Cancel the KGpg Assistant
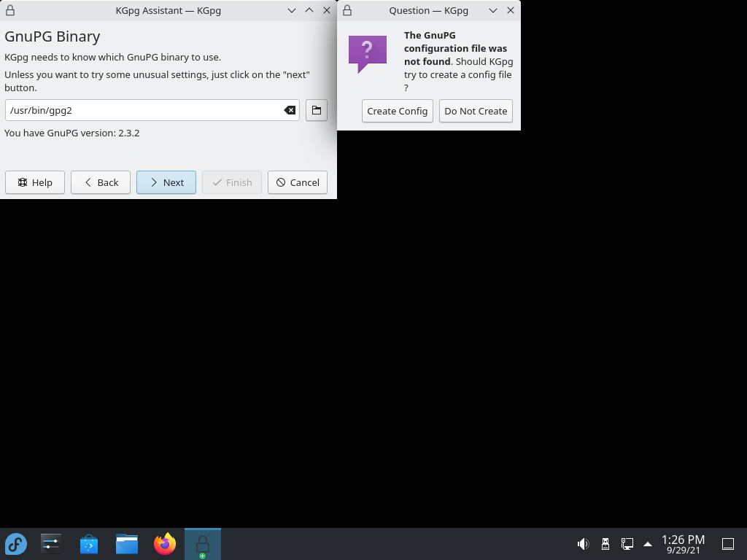Screen dimensions: 747x560 [x=298, y=182]
